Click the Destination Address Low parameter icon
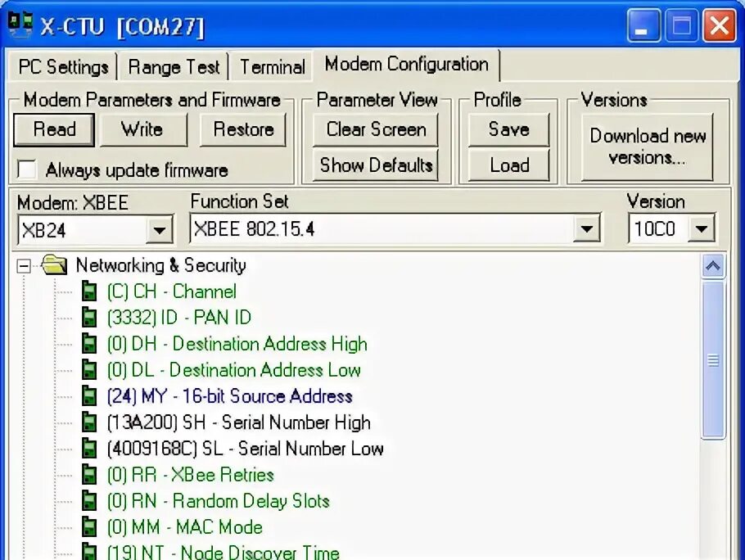 pos(89,369)
